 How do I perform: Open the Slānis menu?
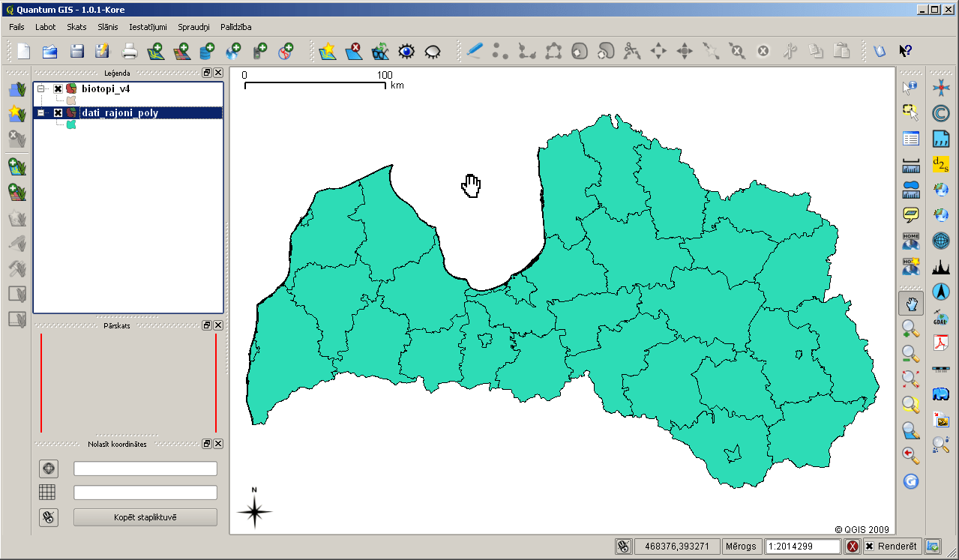coord(107,27)
